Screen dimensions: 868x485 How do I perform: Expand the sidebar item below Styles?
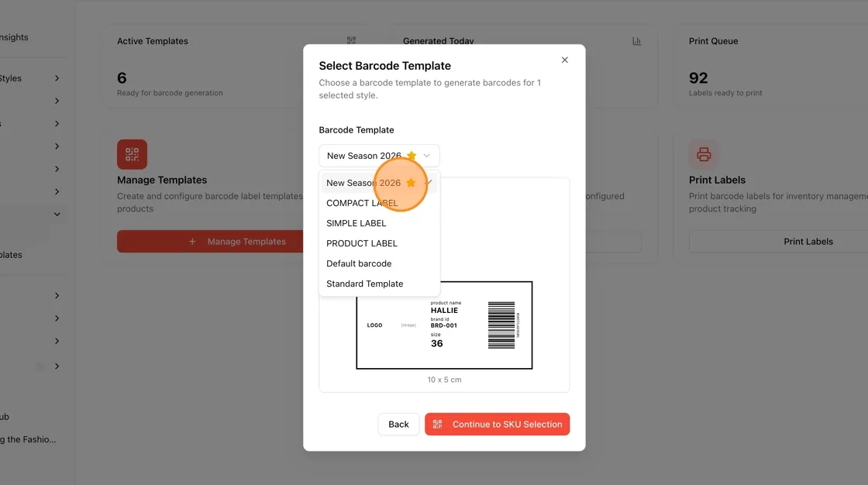(57, 101)
